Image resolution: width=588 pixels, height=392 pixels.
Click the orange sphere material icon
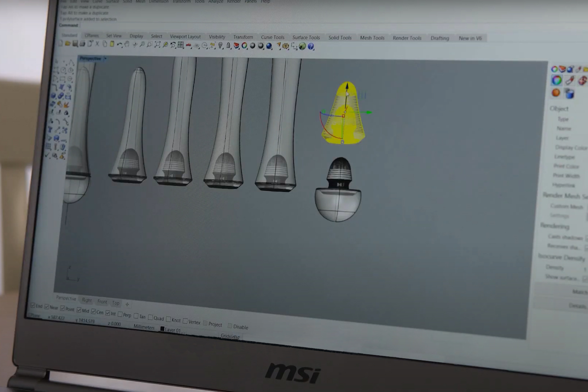556,93
